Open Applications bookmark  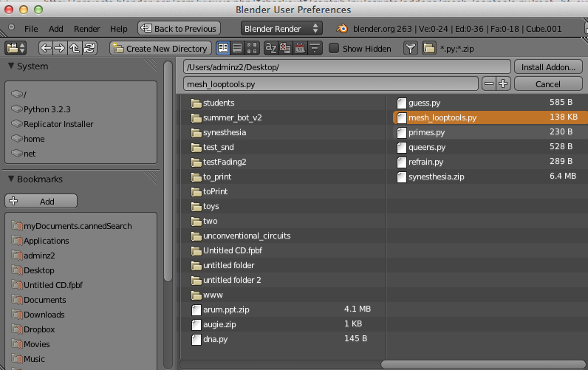[81, 241]
